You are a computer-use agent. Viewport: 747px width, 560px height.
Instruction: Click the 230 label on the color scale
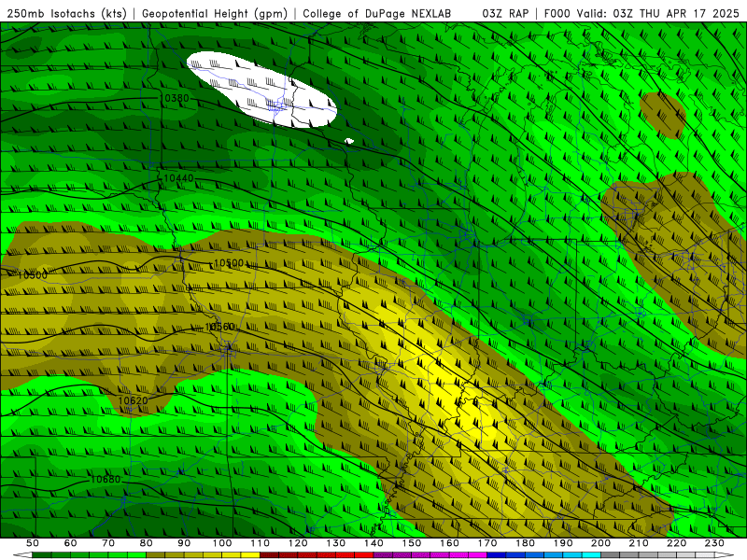coord(714,543)
